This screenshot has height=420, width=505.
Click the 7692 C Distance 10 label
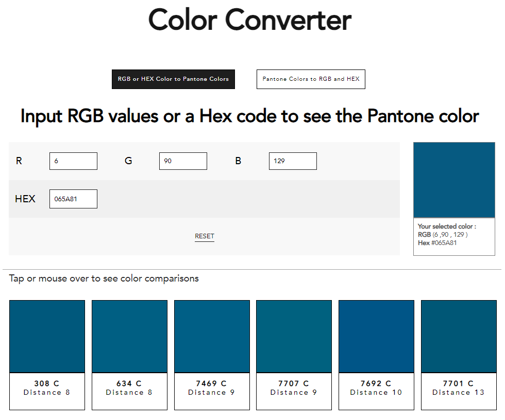(x=376, y=388)
